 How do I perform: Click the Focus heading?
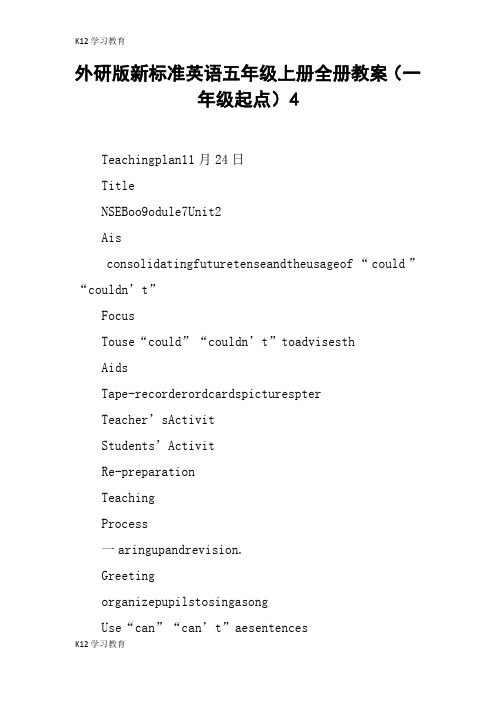click(x=118, y=316)
